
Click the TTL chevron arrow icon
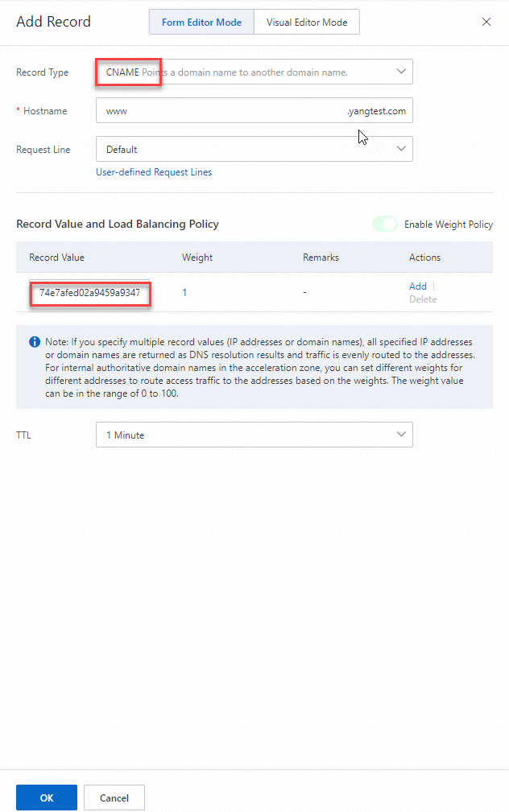[x=401, y=435]
